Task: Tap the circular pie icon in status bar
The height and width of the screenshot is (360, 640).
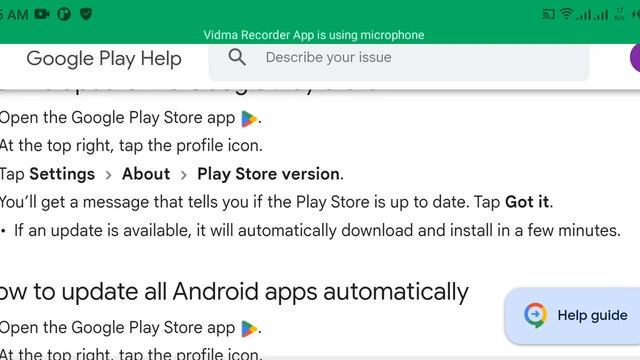Action: click(x=64, y=14)
